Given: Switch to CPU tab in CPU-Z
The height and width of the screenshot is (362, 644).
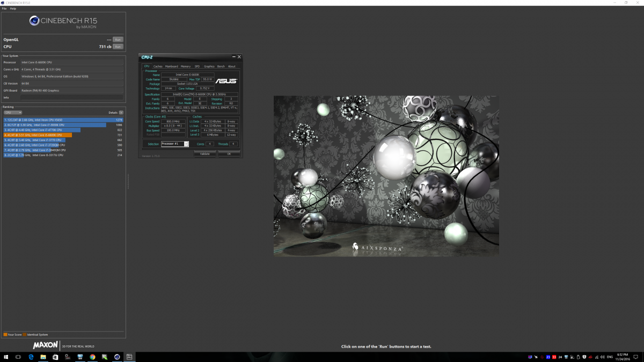Looking at the screenshot, I should pos(147,67).
